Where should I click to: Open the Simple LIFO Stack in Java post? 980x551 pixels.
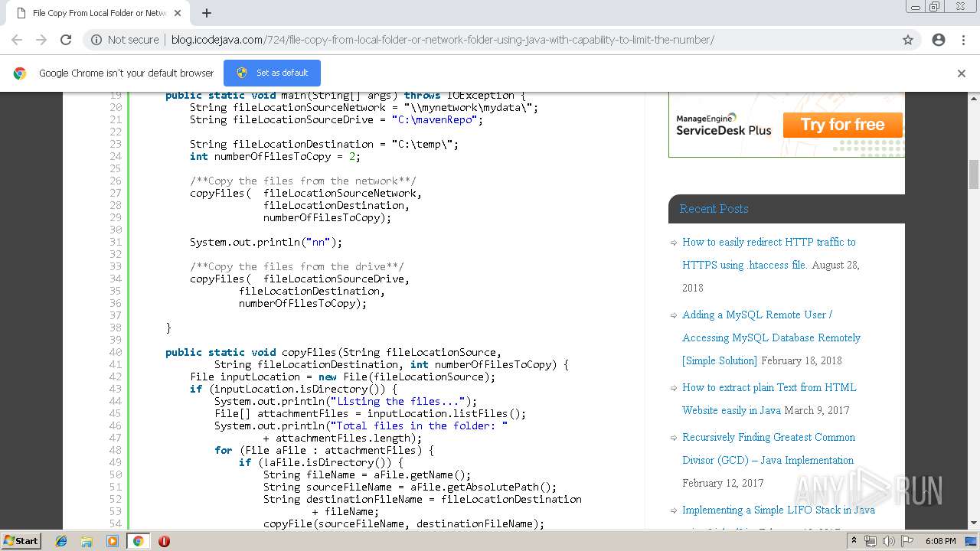click(x=779, y=510)
